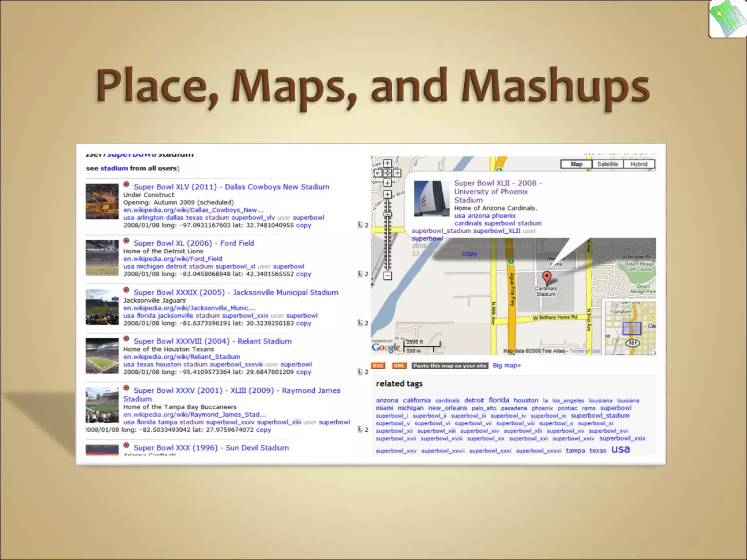Open the orange KML badge

click(399, 366)
